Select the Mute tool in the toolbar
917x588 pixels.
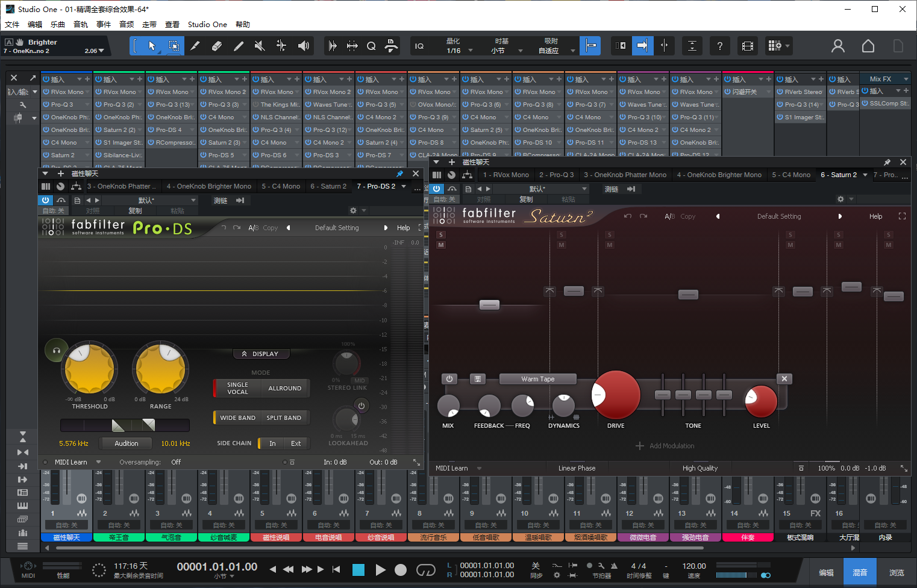coord(260,46)
